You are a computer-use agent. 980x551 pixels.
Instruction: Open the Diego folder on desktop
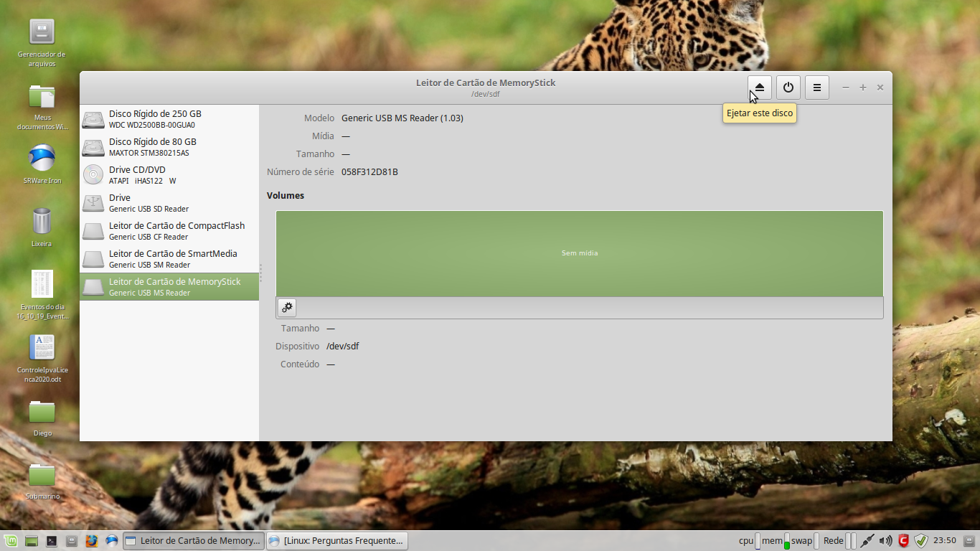42,419
